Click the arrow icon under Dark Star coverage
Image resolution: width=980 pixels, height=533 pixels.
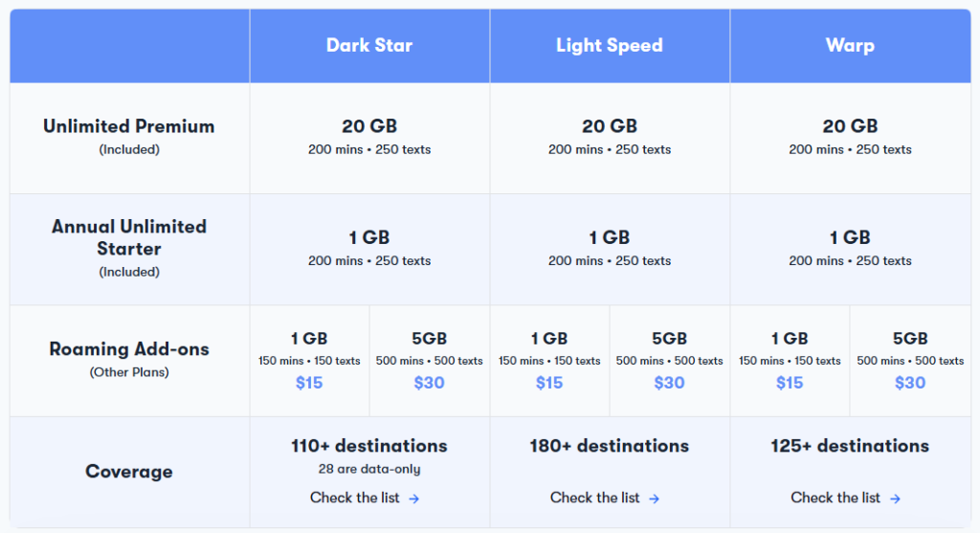click(x=413, y=499)
